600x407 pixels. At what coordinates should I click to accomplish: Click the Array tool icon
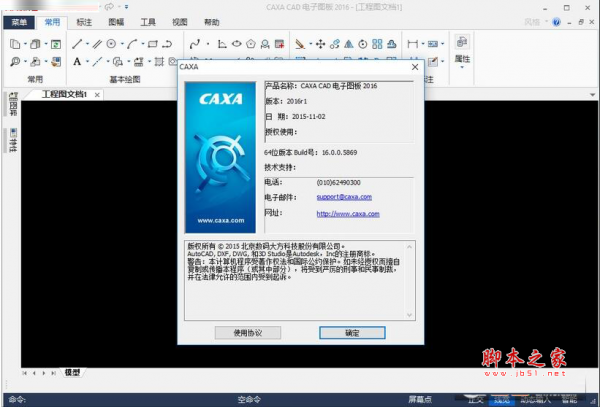377,44
